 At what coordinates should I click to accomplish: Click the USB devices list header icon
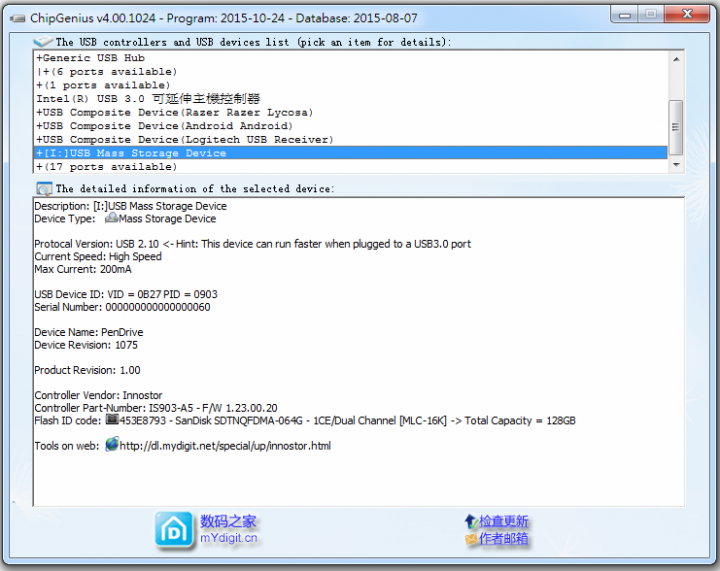[x=43, y=42]
